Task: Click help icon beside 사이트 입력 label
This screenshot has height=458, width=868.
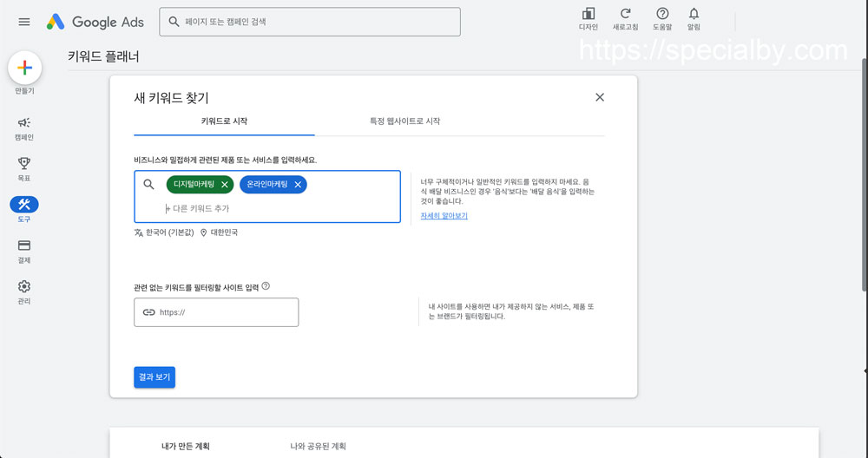Action: pyautogui.click(x=266, y=286)
